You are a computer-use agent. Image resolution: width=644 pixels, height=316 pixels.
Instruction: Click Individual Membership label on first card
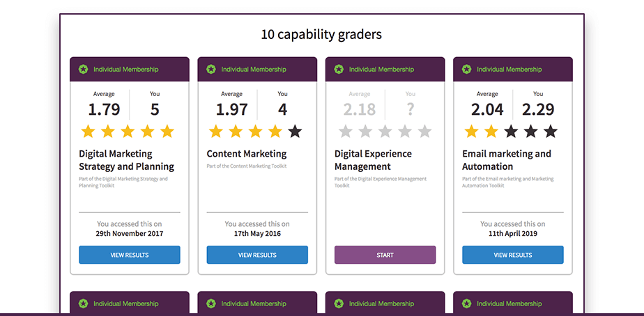tap(125, 70)
